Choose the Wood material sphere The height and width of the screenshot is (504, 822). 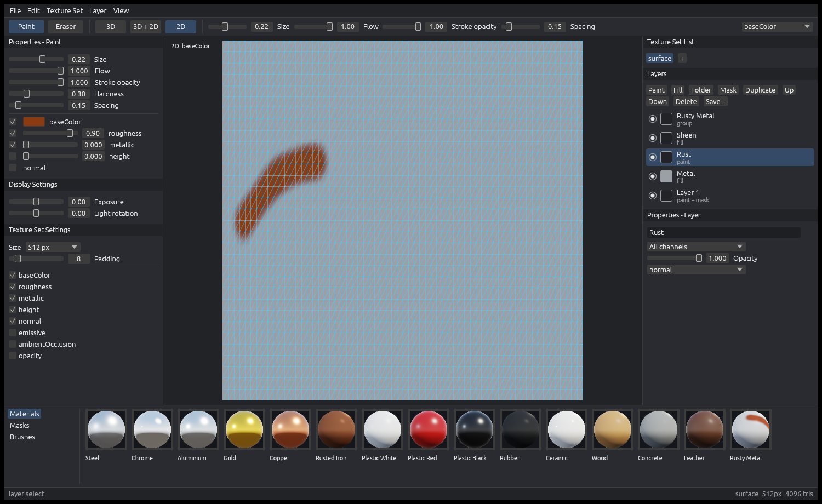click(613, 429)
